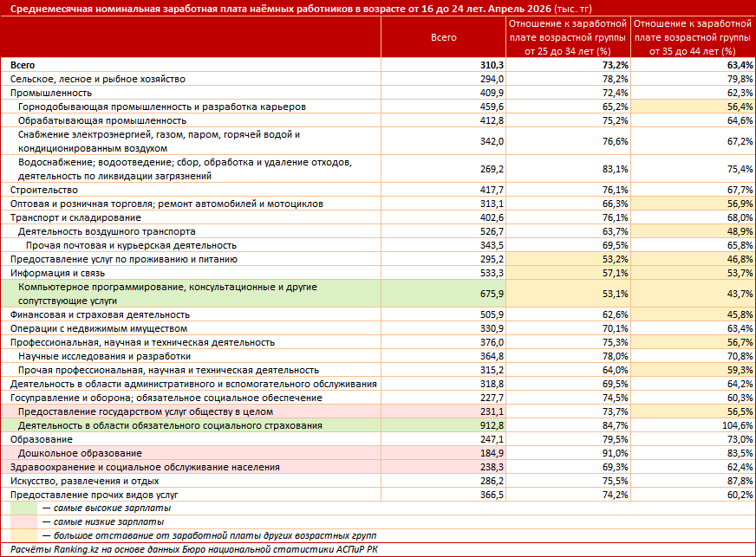The height and width of the screenshot is (557, 756).
Task: Select the 'от 25 до 34 лет (%)' column header
Action: click(568, 37)
